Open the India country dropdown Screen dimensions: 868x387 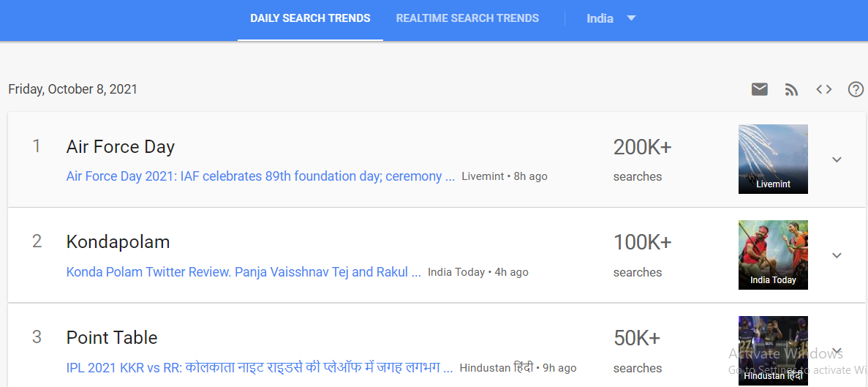pos(611,18)
